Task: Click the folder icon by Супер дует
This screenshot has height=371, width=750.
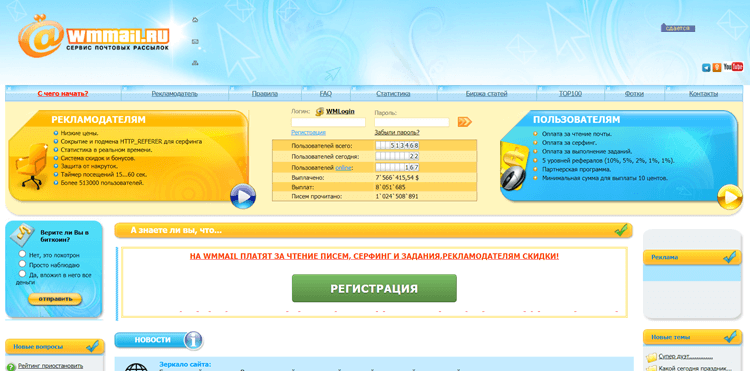Action: pyautogui.click(x=651, y=357)
